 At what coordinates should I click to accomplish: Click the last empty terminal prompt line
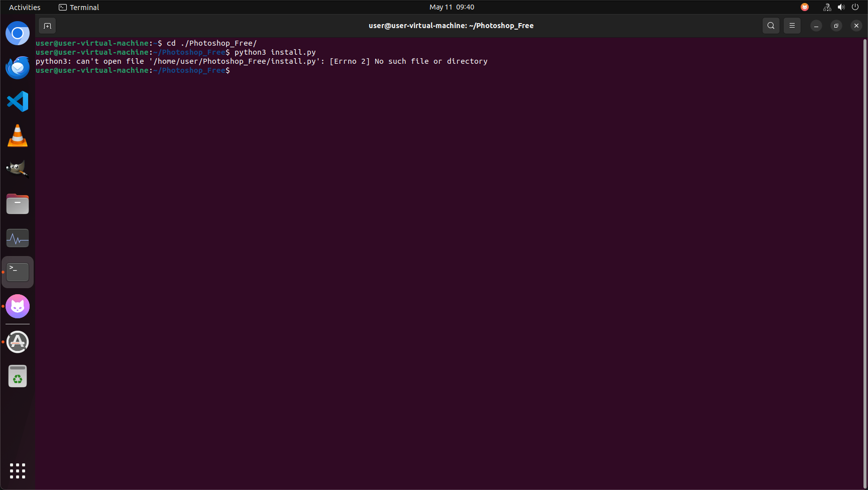point(133,70)
